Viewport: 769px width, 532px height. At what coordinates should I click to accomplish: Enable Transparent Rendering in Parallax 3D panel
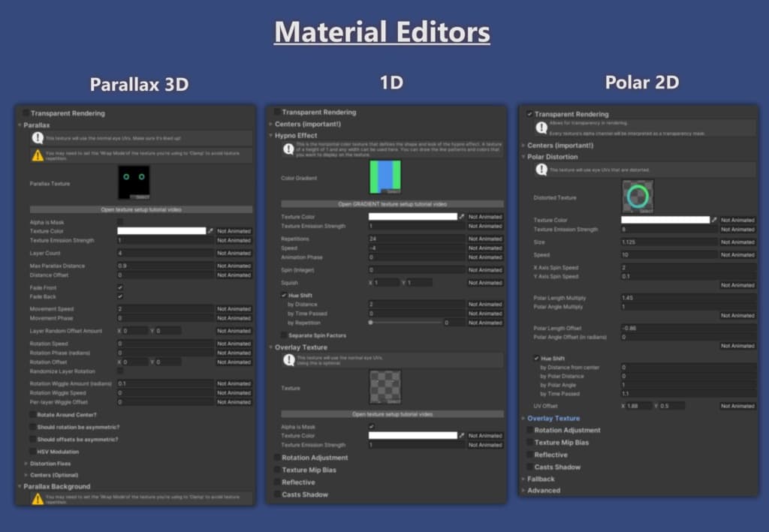click(x=26, y=113)
